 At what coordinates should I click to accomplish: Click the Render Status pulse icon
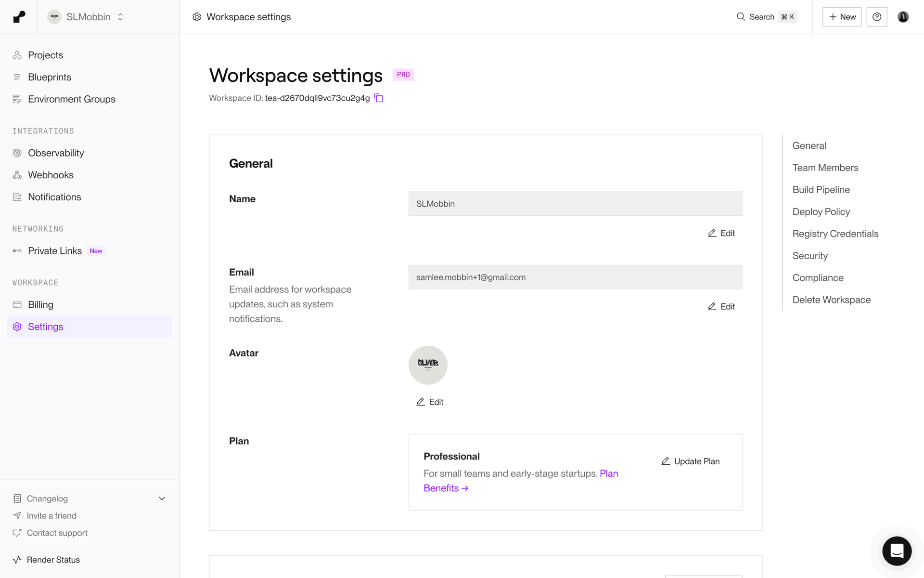tap(17, 560)
